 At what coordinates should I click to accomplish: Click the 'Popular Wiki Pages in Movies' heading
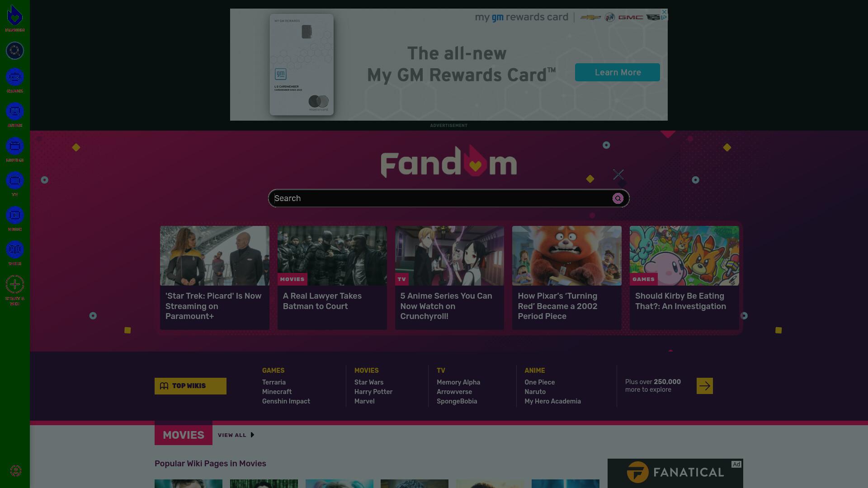(210, 464)
